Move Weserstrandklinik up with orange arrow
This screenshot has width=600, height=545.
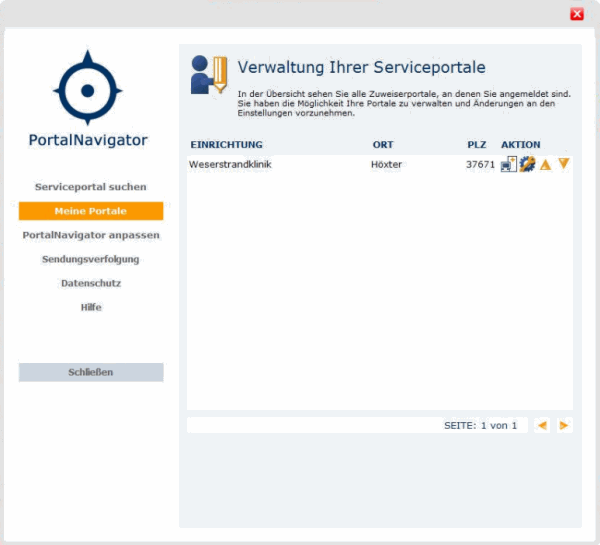click(x=545, y=165)
